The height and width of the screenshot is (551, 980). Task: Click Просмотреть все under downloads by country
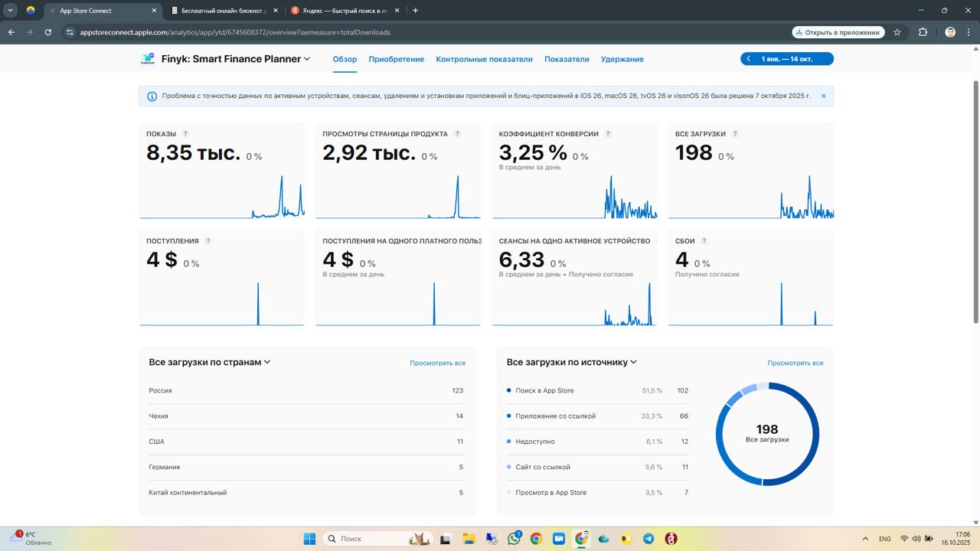pyautogui.click(x=437, y=363)
